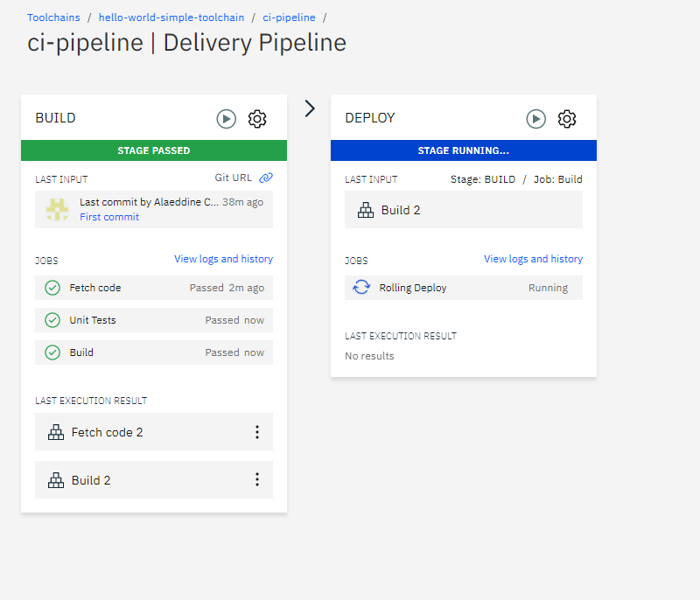
Task: Open ci-pipeline breadcrumb link
Action: point(289,17)
